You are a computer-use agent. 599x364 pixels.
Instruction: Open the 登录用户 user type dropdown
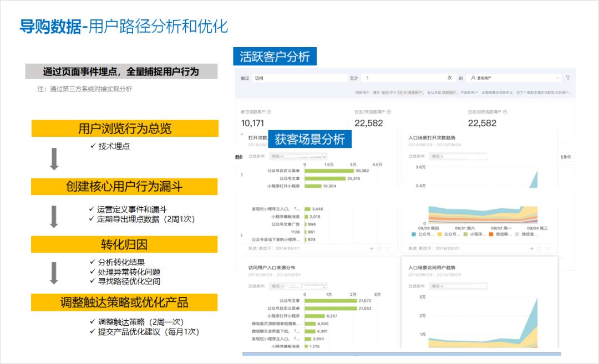pyautogui.click(x=514, y=78)
